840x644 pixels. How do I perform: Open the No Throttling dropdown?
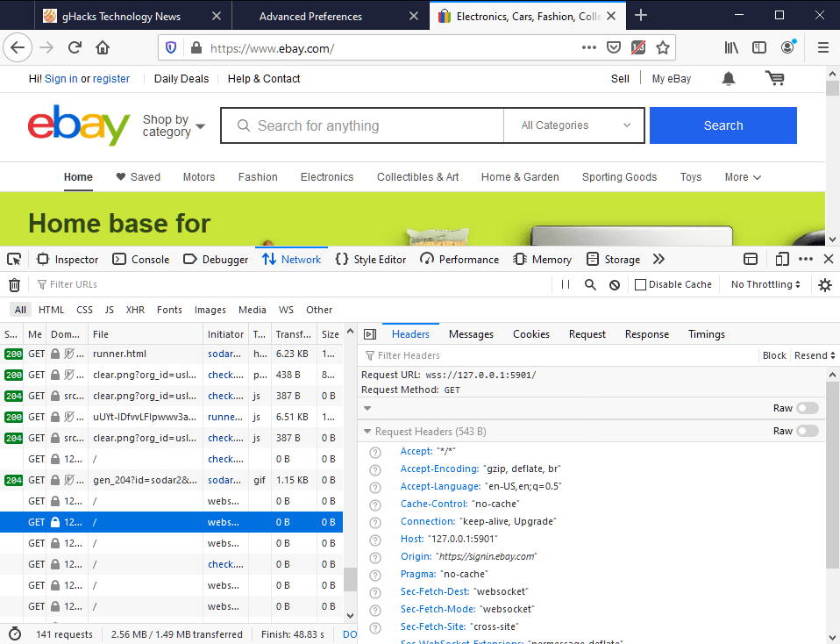[x=765, y=284]
